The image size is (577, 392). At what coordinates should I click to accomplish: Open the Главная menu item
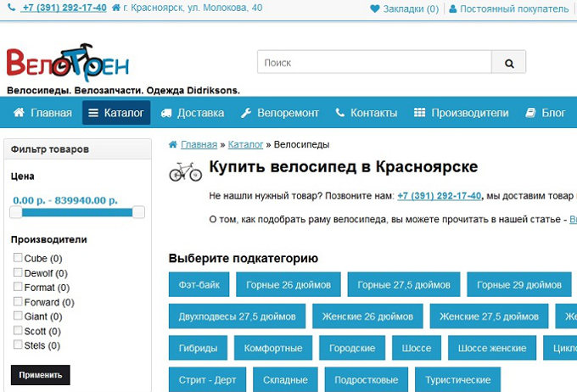42,113
